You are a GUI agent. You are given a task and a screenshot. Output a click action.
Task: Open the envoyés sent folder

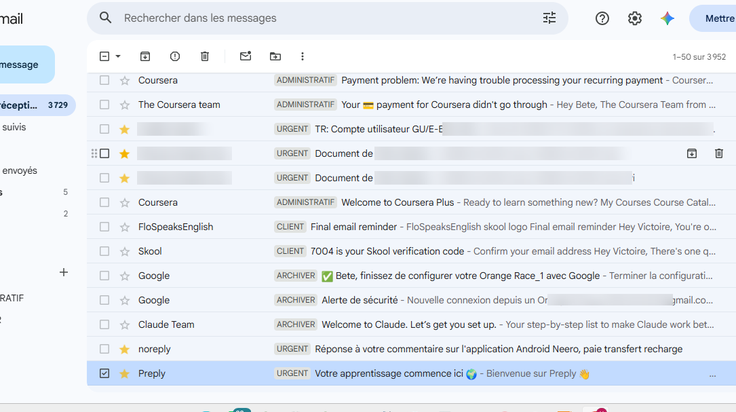click(x=19, y=171)
